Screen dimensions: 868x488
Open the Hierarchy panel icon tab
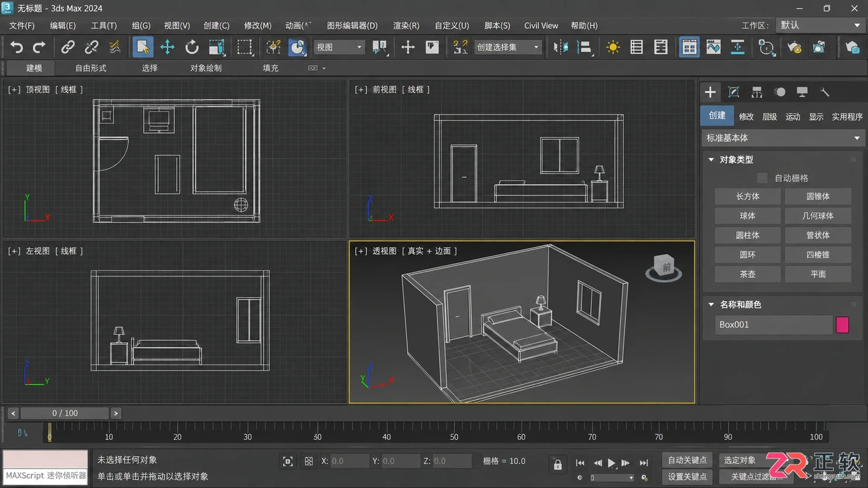(756, 92)
